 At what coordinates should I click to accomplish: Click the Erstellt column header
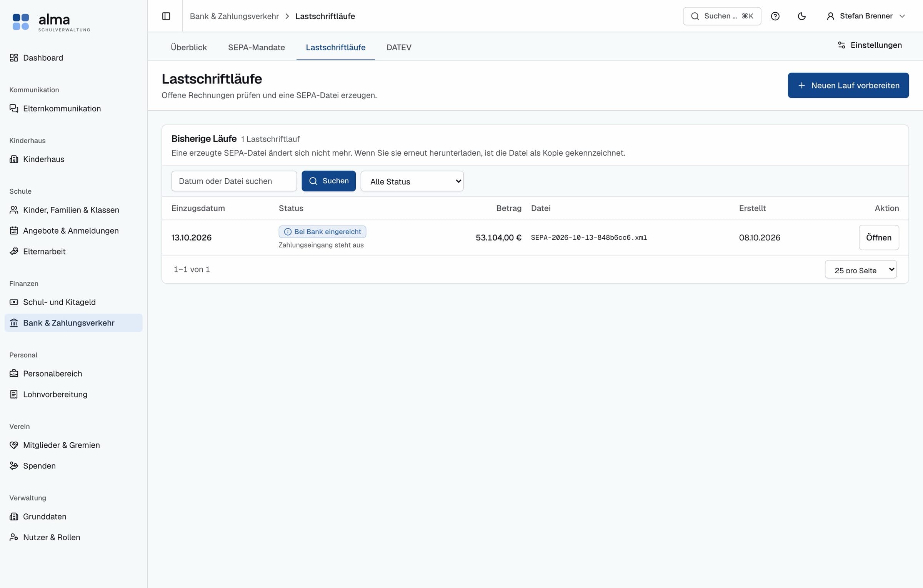click(752, 208)
